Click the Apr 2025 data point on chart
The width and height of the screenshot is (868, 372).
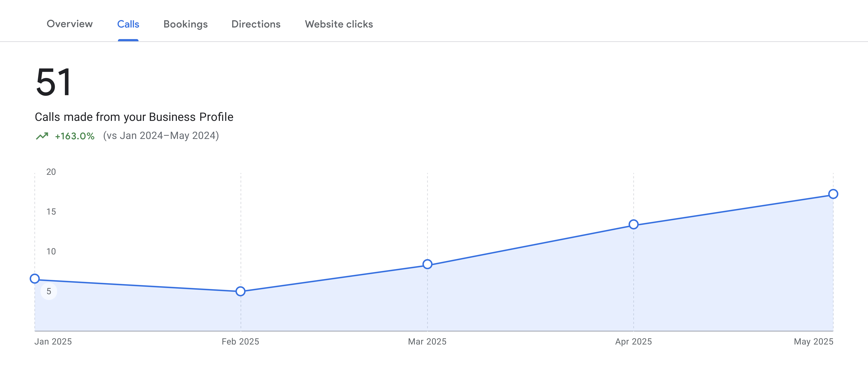click(633, 224)
